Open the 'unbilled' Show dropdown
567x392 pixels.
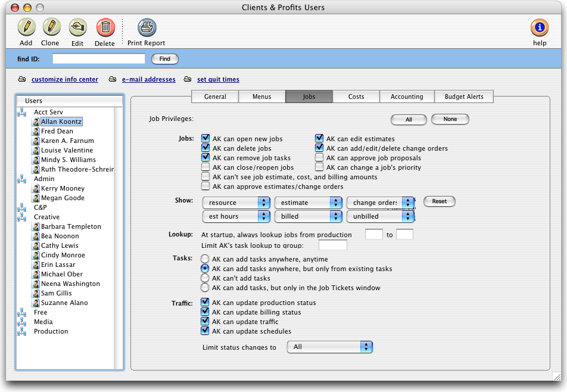(381, 216)
